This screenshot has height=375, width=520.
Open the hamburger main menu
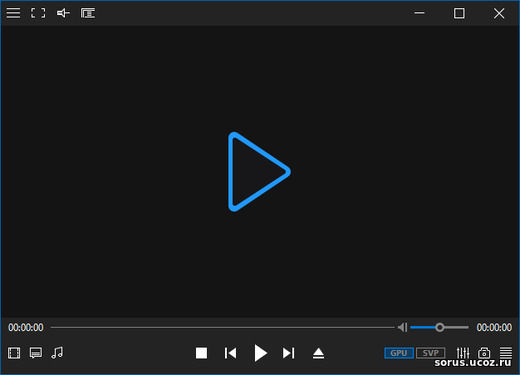(x=13, y=13)
